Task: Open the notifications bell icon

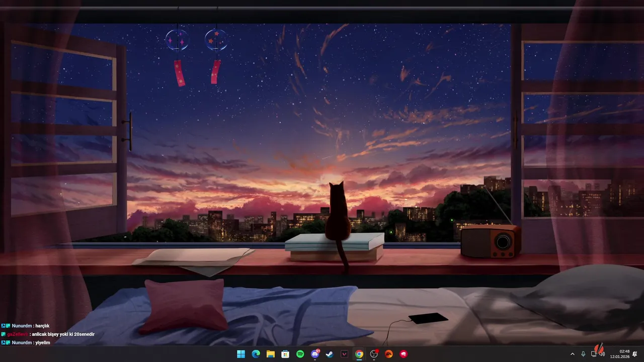Action: click(x=635, y=354)
